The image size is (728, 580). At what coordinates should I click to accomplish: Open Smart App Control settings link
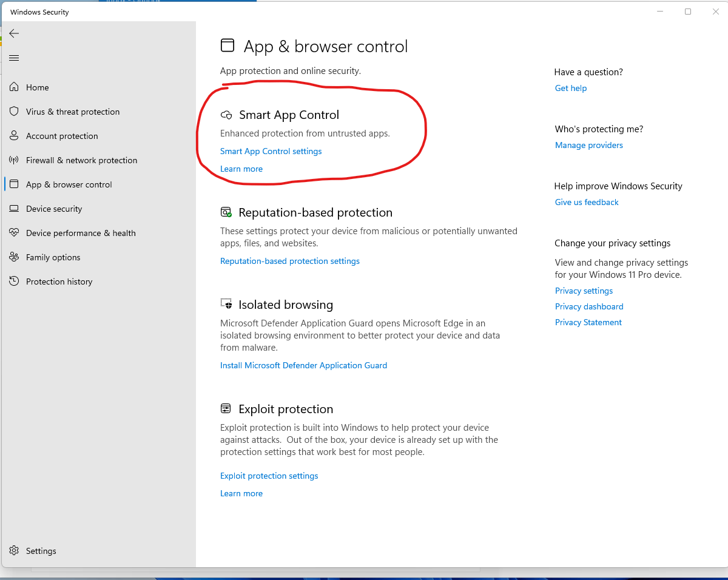point(271,151)
